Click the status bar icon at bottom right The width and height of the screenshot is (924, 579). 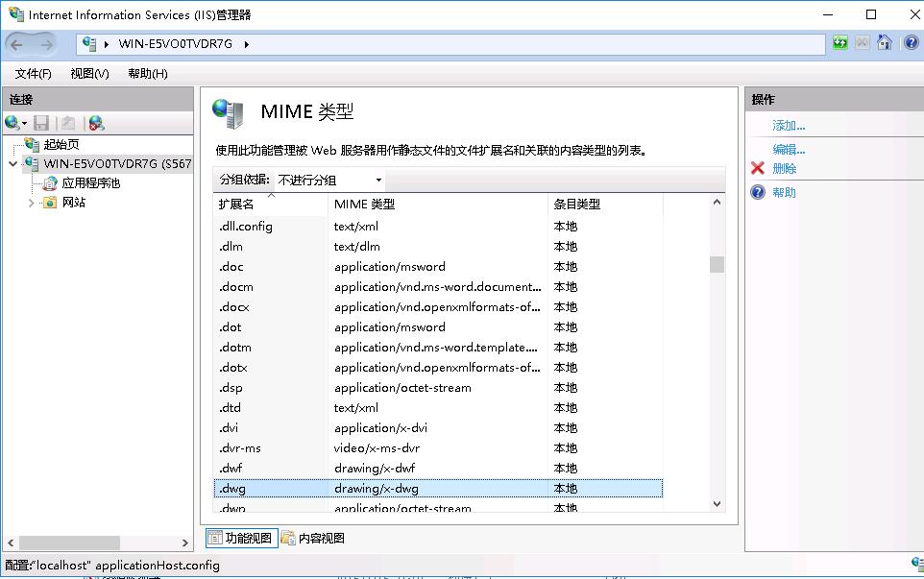click(917, 564)
